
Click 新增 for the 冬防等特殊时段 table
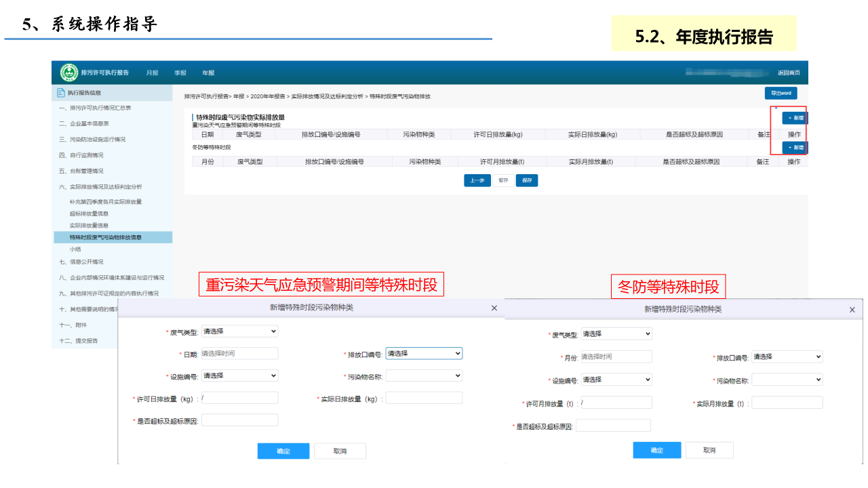[x=794, y=148]
